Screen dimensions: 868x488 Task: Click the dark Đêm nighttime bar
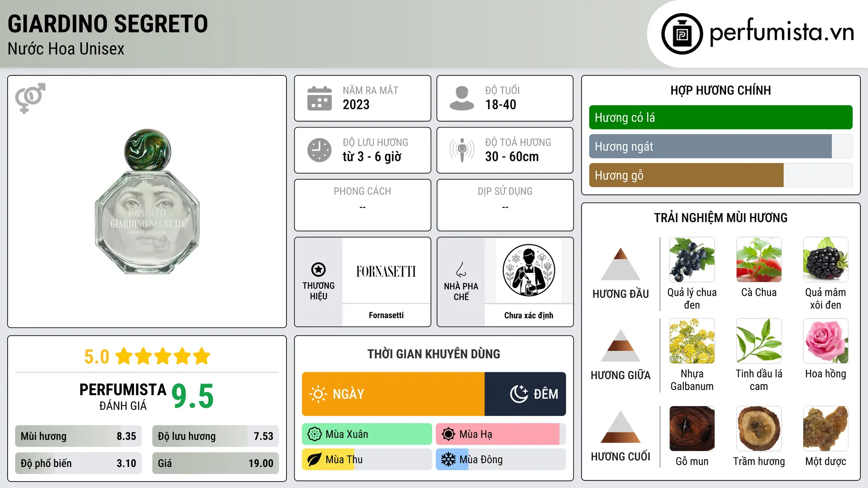pyautogui.click(x=525, y=394)
